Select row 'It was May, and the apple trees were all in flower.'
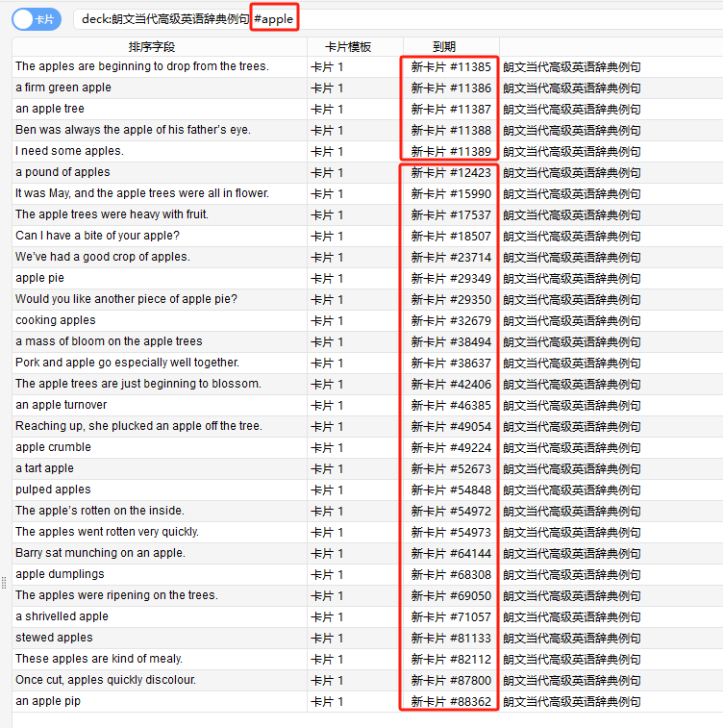Screen dimensions: 723x728 click(x=367, y=193)
